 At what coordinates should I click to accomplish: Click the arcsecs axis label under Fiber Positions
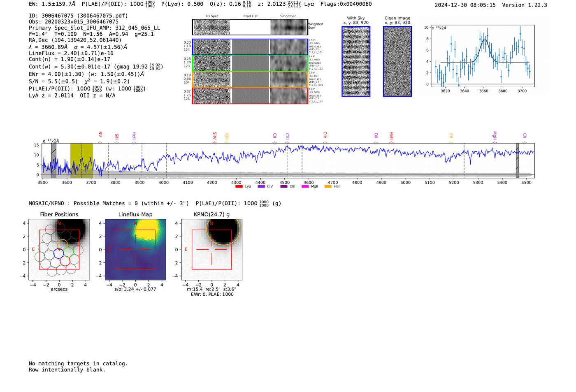coord(59,289)
